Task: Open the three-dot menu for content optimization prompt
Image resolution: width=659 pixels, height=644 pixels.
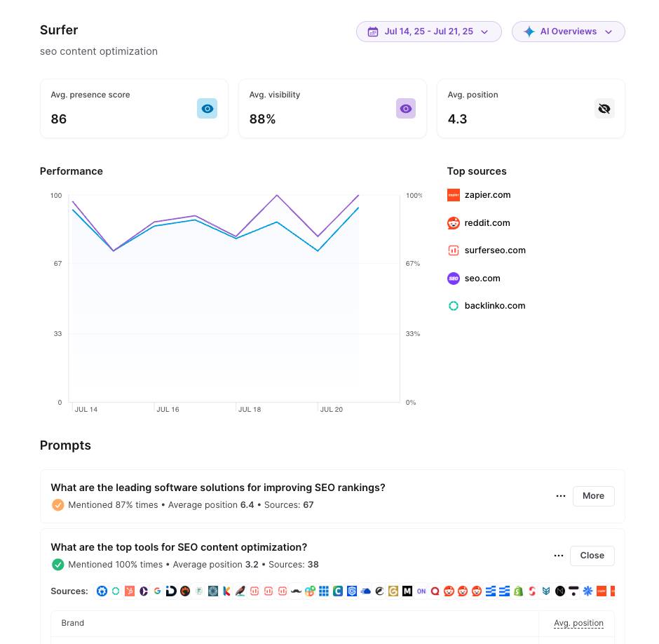Action: (x=559, y=556)
